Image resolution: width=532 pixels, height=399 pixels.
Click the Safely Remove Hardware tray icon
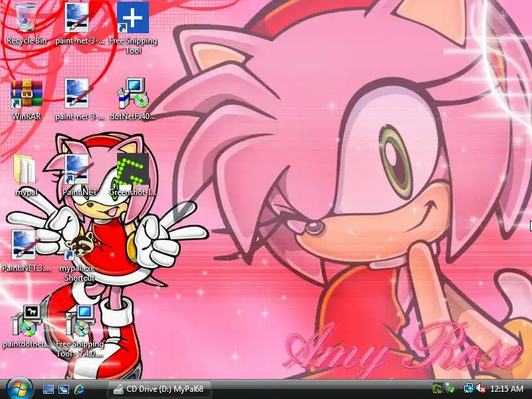(x=450, y=388)
